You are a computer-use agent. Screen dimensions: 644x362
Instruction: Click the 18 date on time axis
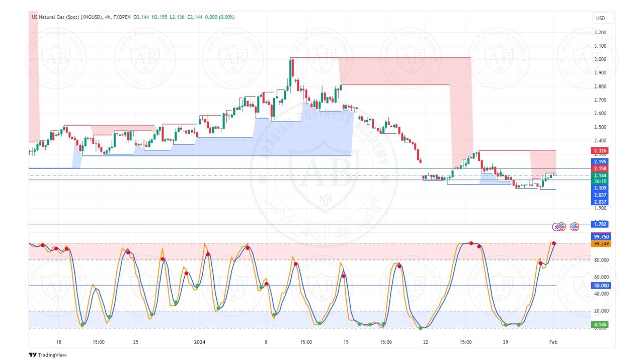pyautogui.click(x=59, y=342)
